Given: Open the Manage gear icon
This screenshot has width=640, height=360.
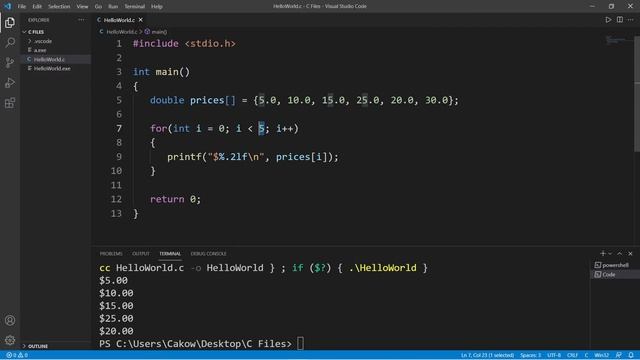Looking at the screenshot, I should (10, 340).
